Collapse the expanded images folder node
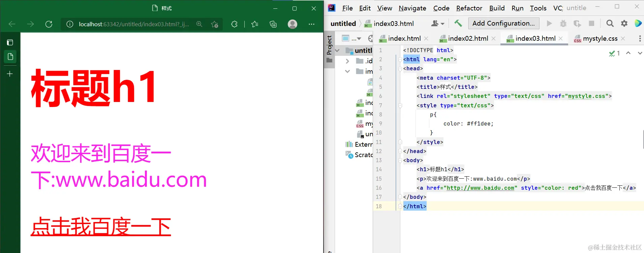Image resolution: width=644 pixels, height=253 pixels. tap(347, 71)
